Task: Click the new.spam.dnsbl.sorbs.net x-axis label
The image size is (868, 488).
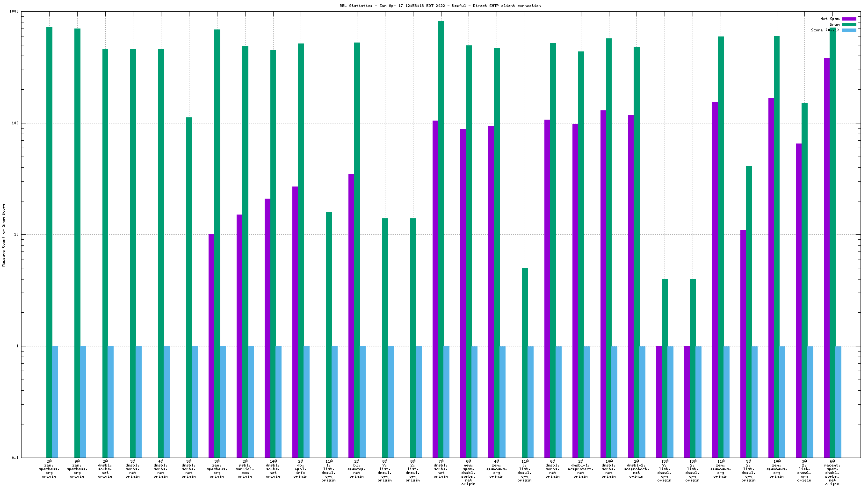Action: pos(469,472)
